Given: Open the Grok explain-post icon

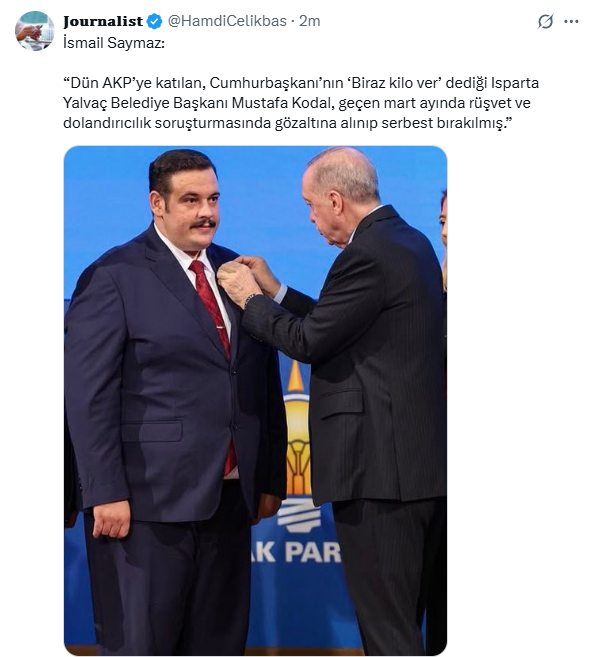Looking at the screenshot, I should pos(545,21).
